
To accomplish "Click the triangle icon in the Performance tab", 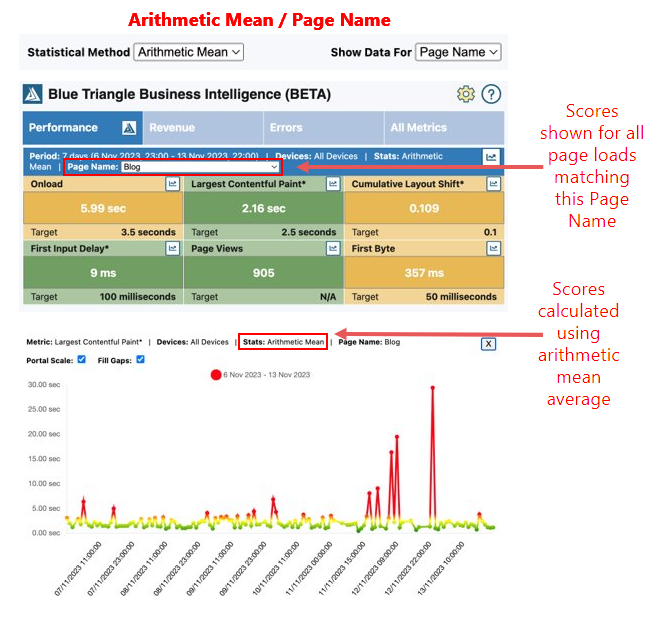I will point(129,128).
